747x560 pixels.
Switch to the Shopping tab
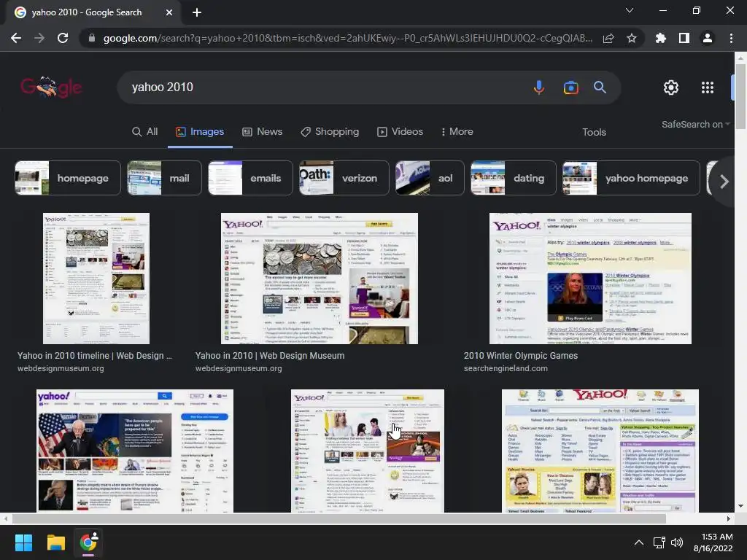[x=330, y=132]
